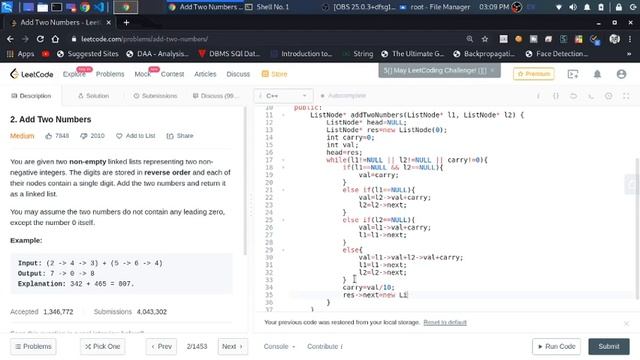This screenshot has width=640, height=360.
Task: Click the Premium button
Action: 533,74
